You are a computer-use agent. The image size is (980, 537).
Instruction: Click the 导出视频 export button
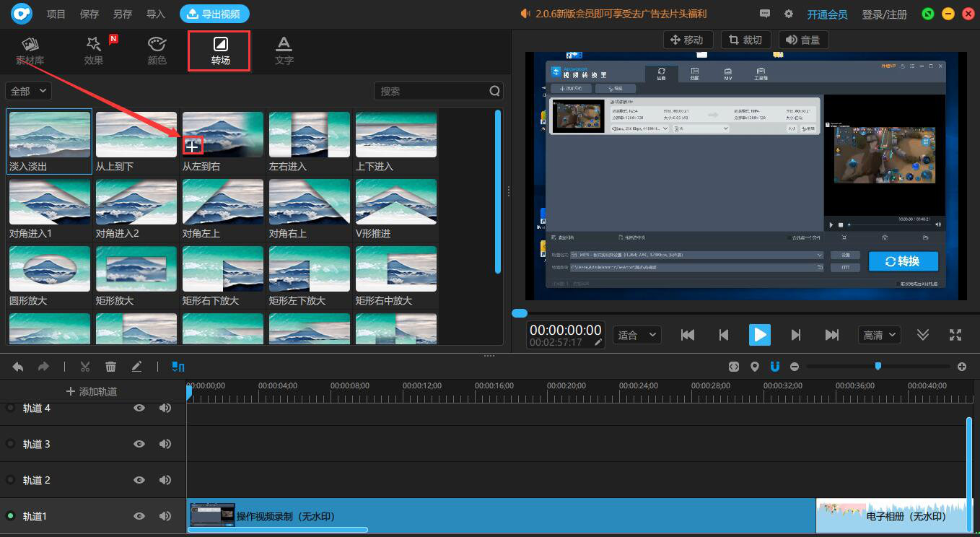pyautogui.click(x=214, y=14)
